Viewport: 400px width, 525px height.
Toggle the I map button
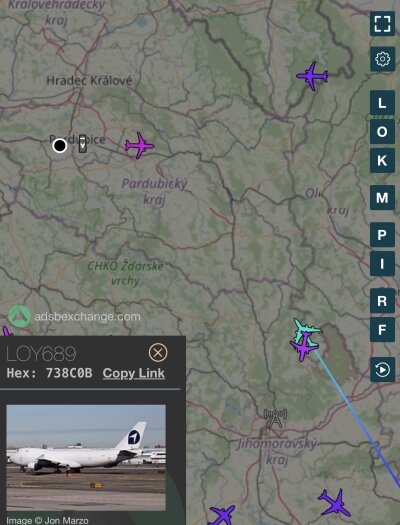click(x=382, y=264)
